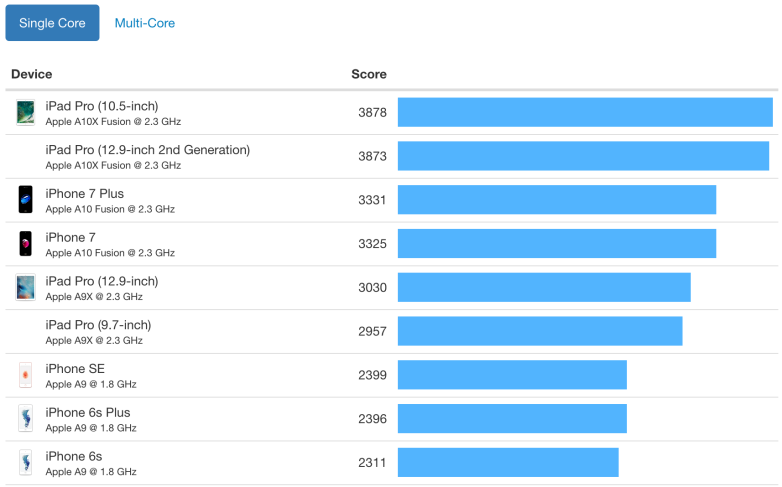Open iPad Pro (12.9-inch 2nd Generation) link

click(148, 150)
